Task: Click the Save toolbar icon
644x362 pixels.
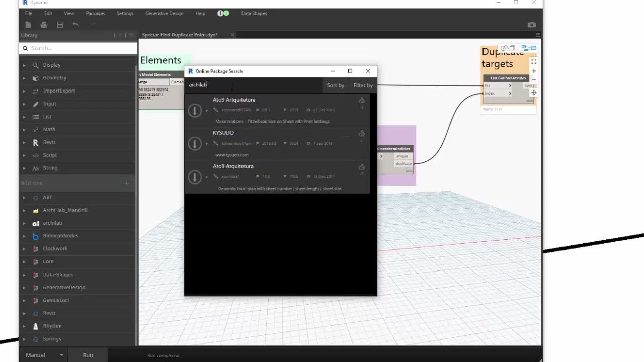Action: point(60,25)
